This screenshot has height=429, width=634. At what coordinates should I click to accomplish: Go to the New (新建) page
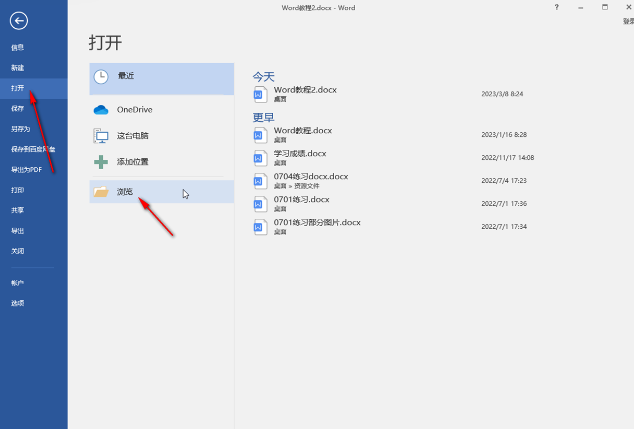tap(34, 68)
